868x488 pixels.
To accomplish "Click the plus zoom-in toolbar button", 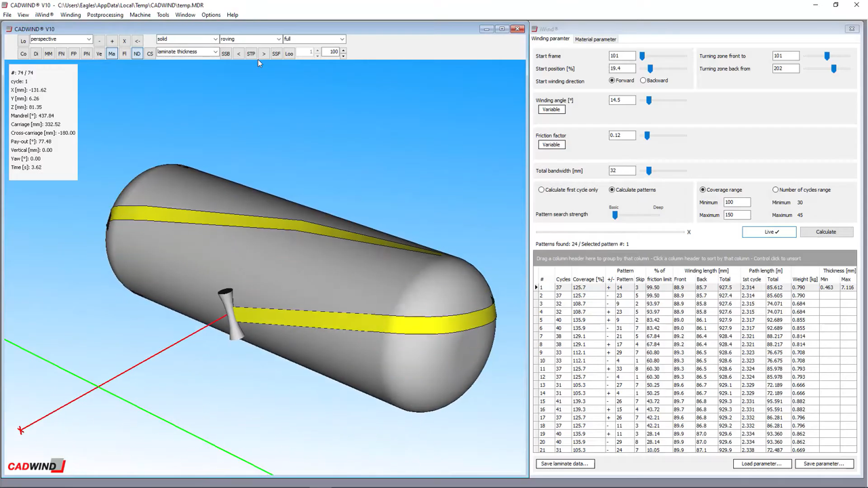I will [x=112, y=41].
